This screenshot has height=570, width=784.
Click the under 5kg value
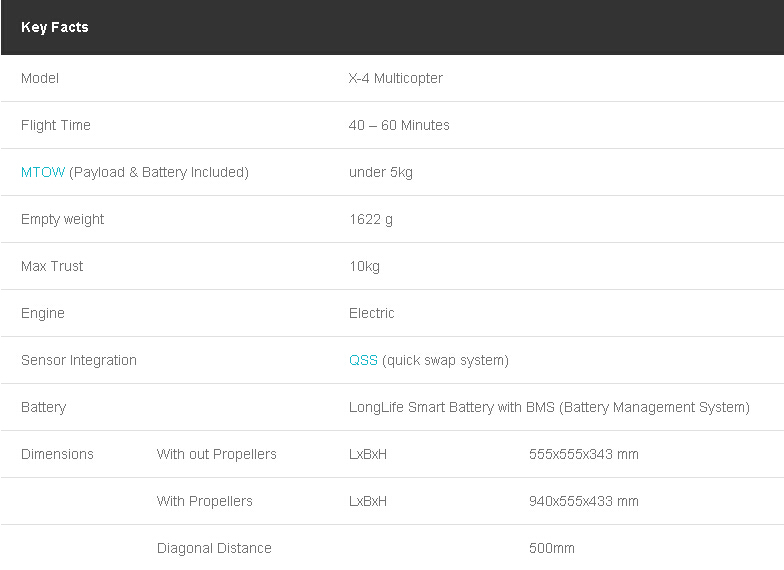click(x=381, y=172)
